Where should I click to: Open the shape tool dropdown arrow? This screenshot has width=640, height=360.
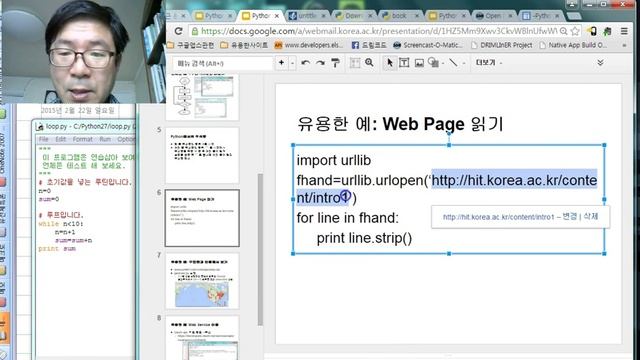coord(443,63)
